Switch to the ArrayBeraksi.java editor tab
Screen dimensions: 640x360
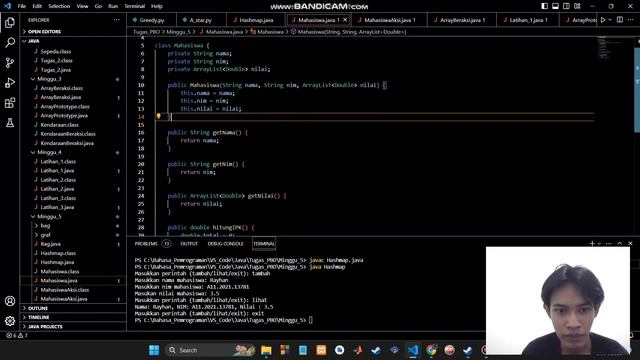462,20
